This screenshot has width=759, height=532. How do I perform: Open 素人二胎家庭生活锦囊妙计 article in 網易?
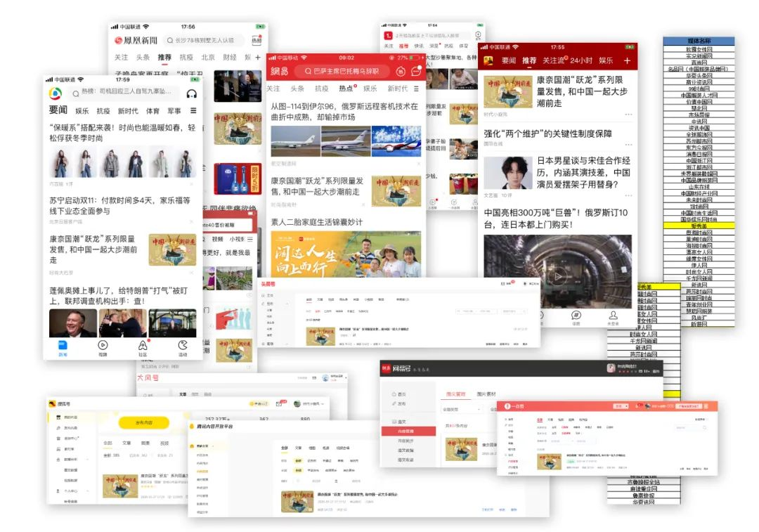[x=316, y=222]
